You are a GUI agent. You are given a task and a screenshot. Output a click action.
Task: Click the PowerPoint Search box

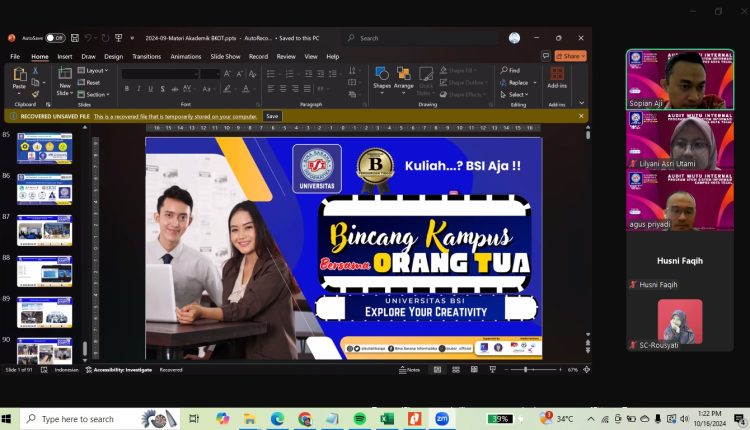click(x=421, y=38)
